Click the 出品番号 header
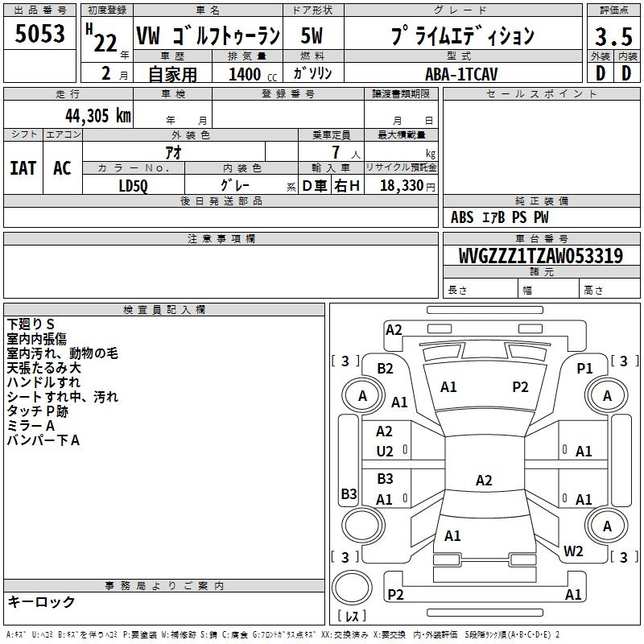The height and width of the screenshot is (644, 644). (x=39, y=10)
